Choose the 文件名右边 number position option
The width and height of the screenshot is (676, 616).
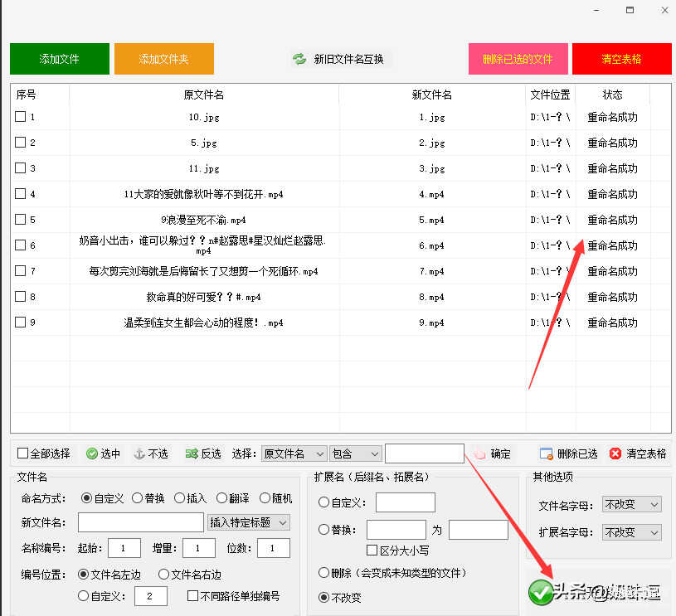pos(163,574)
